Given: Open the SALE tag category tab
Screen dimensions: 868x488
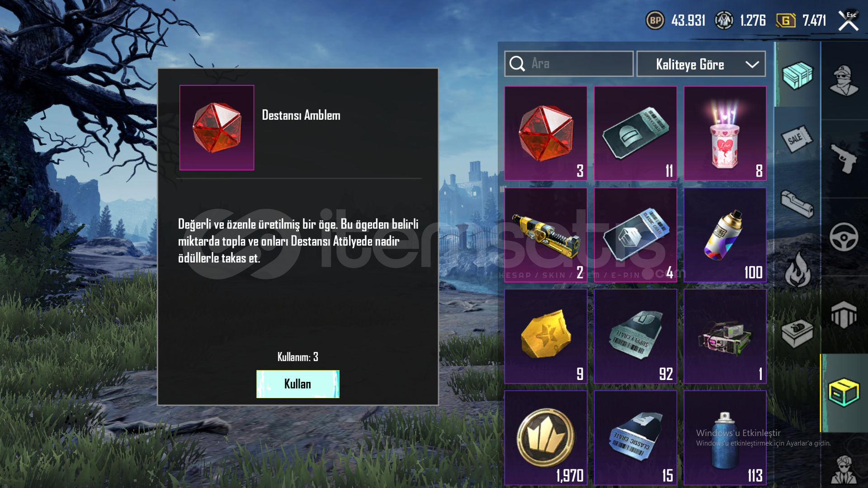Looking at the screenshot, I should coord(797,139).
